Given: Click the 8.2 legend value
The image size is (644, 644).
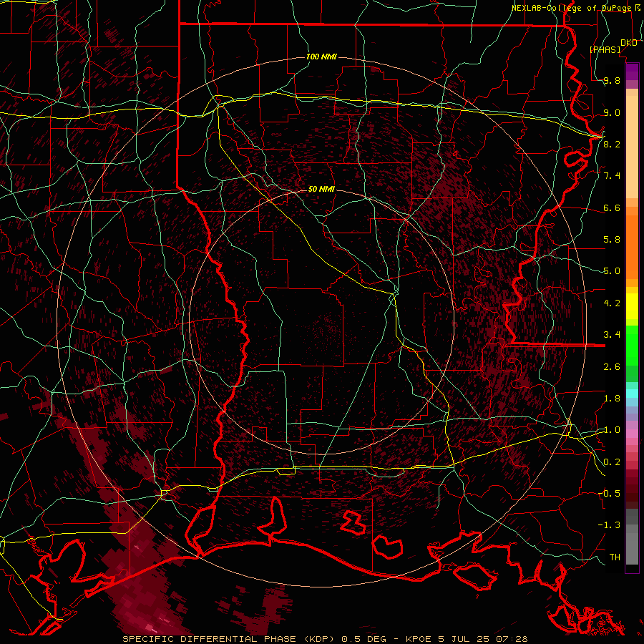Looking at the screenshot, I should coord(612,144).
